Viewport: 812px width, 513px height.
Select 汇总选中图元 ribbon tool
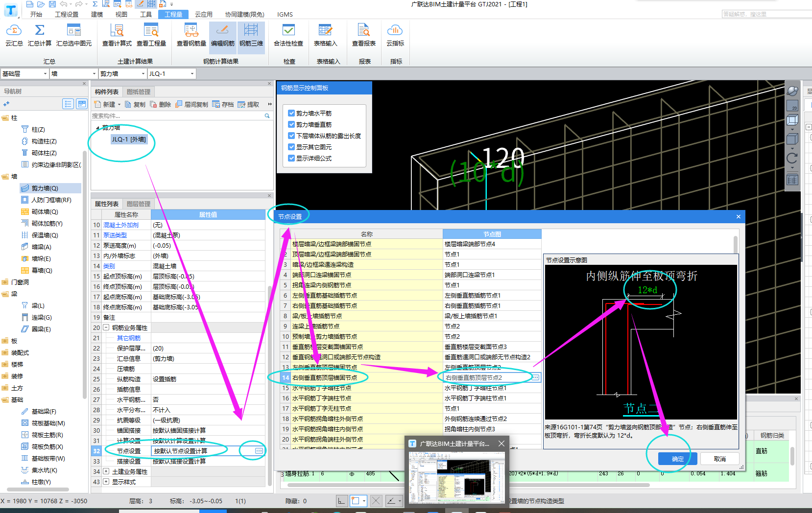click(x=74, y=35)
